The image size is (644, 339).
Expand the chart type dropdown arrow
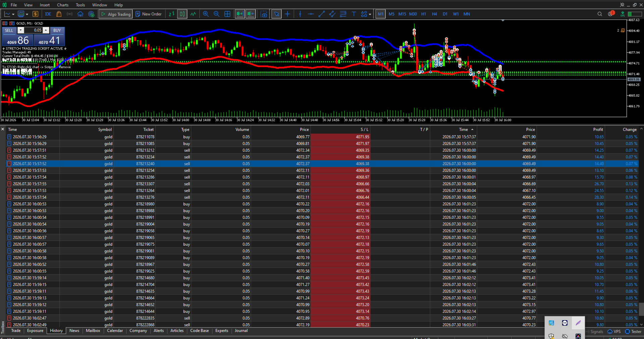click(13, 14)
